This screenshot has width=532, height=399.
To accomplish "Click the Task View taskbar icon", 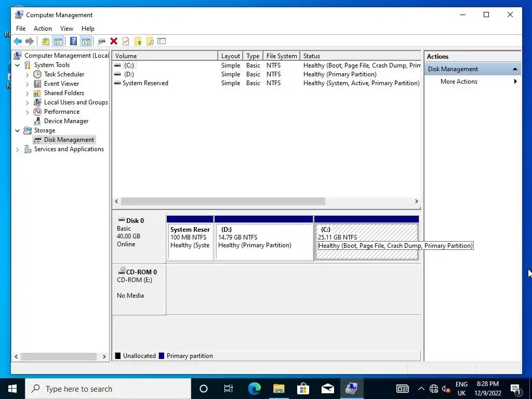I will coord(229,389).
